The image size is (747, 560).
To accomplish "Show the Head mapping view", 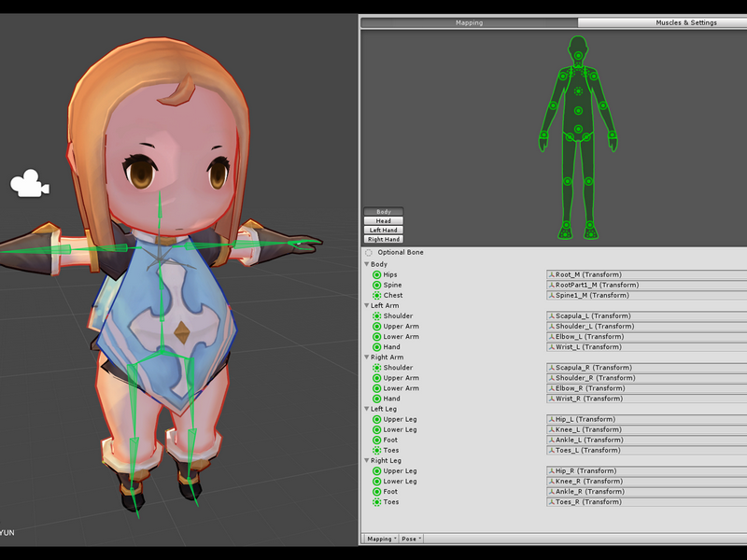I will coord(384,221).
